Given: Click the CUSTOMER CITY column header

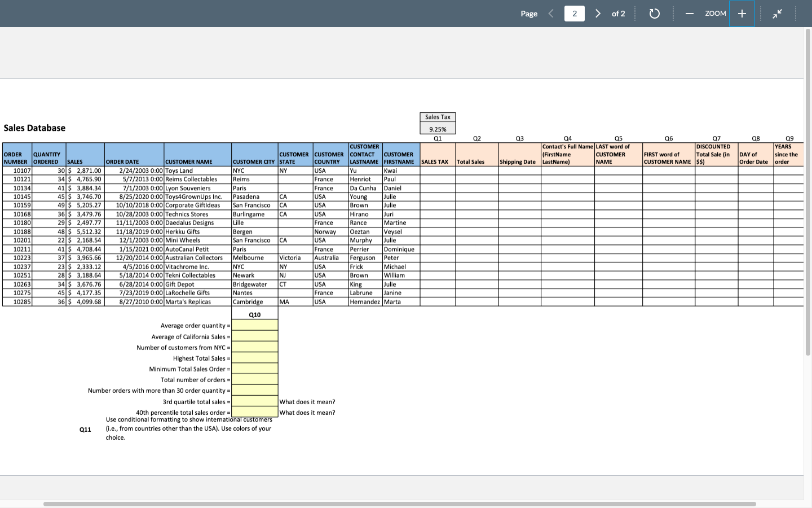Looking at the screenshot, I should tap(254, 154).
